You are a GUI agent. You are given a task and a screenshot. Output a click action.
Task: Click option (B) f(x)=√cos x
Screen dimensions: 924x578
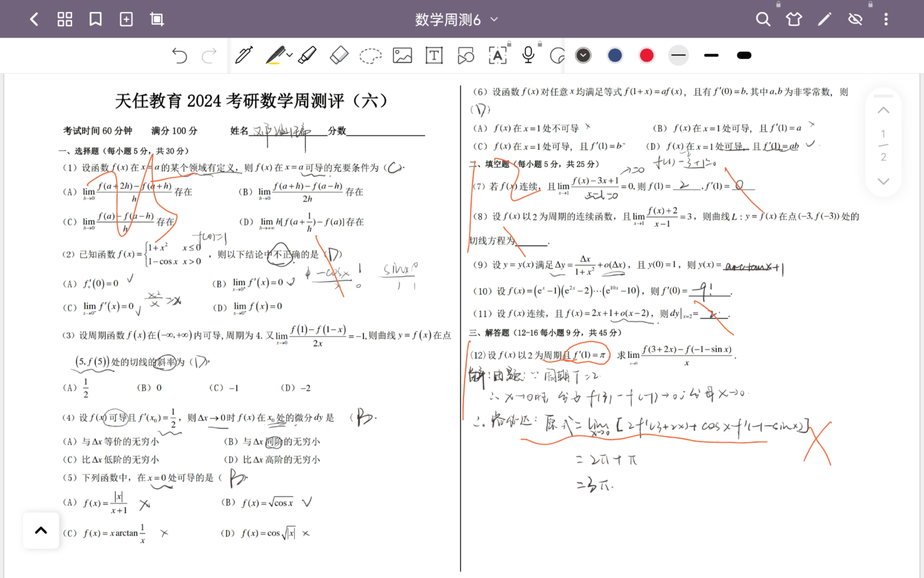258,503
